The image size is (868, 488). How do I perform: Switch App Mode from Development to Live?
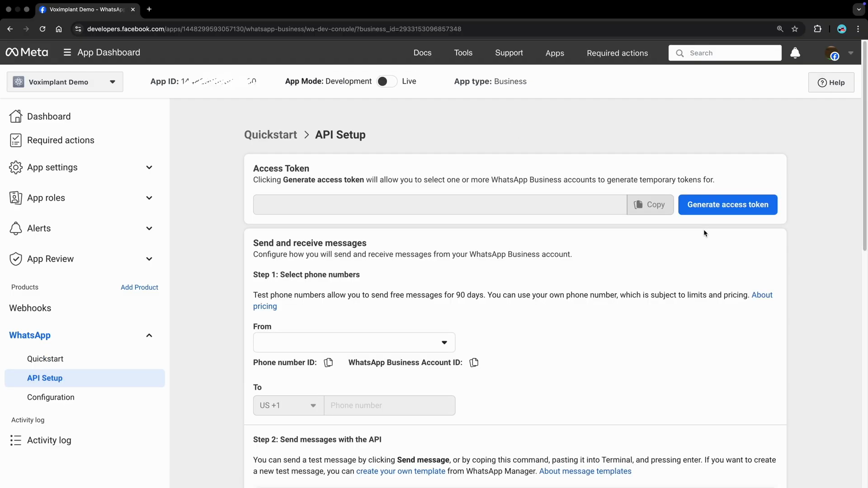pyautogui.click(x=387, y=81)
